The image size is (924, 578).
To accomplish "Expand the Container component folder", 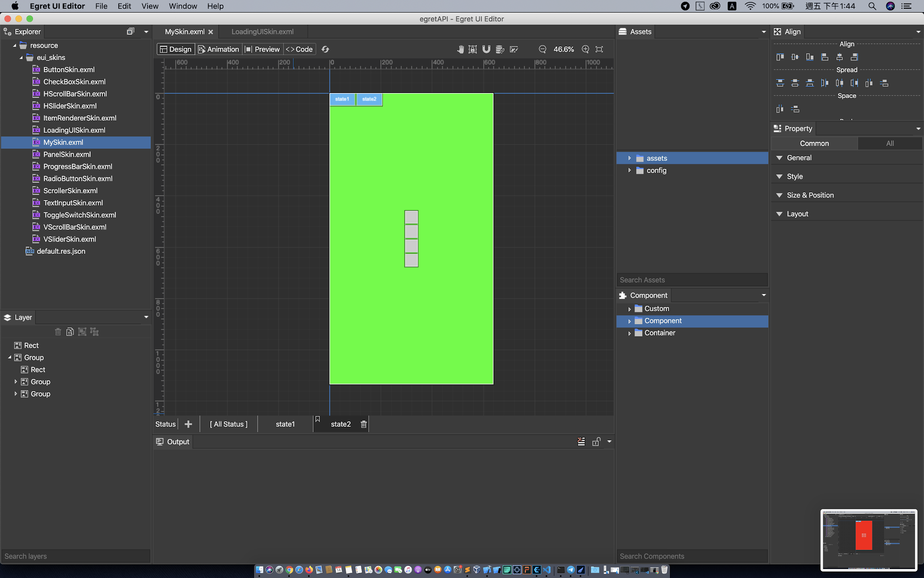I will pyautogui.click(x=629, y=333).
